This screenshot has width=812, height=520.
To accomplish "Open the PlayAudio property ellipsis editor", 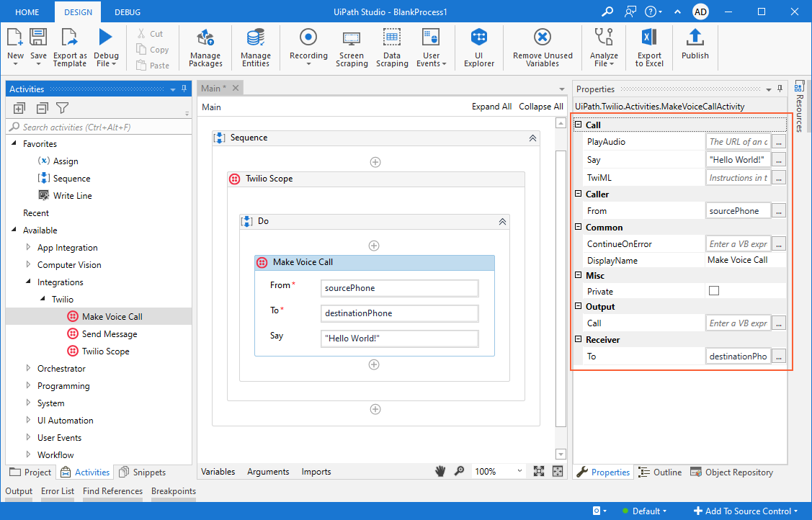I will [x=779, y=142].
